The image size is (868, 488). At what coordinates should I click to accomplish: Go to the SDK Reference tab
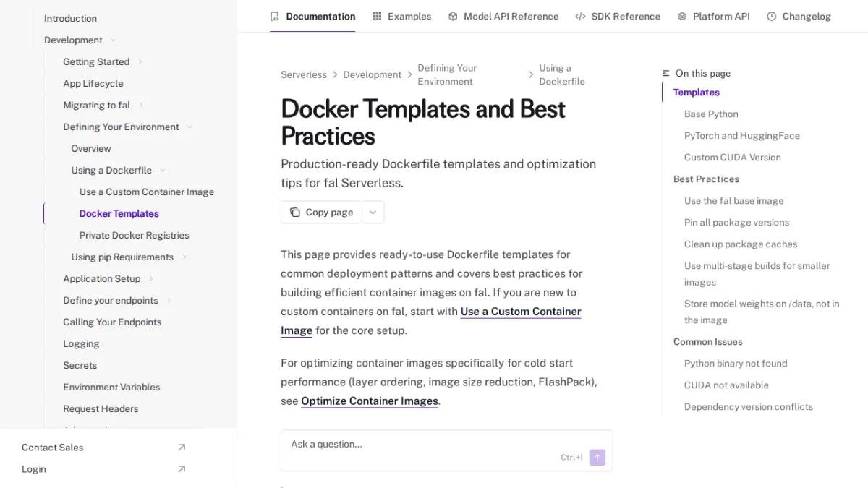pos(618,16)
